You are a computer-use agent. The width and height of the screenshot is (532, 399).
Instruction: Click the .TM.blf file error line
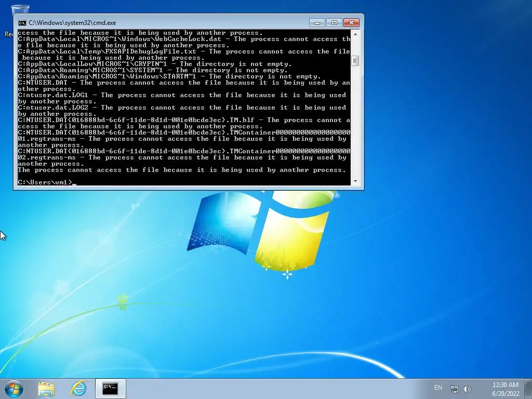[184, 123]
